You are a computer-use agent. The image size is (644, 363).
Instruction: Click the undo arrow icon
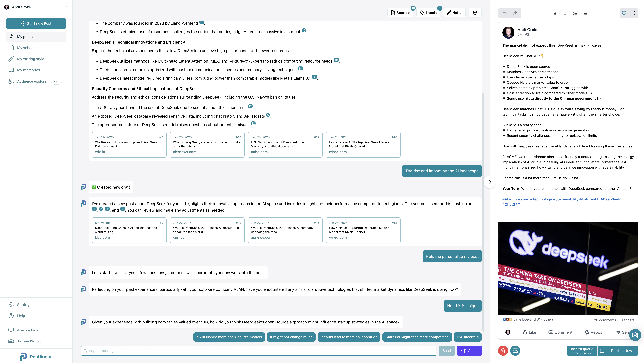pos(505,13)
